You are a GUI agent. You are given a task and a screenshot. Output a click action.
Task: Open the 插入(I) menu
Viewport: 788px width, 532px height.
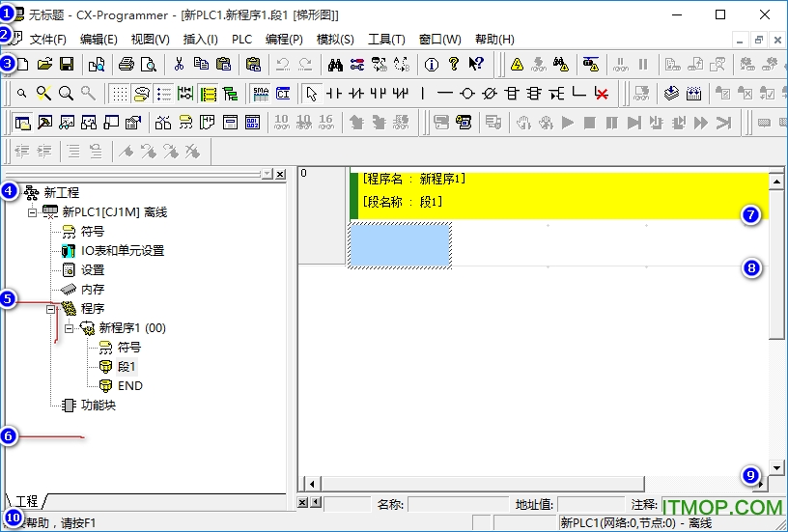pos(201,40)
